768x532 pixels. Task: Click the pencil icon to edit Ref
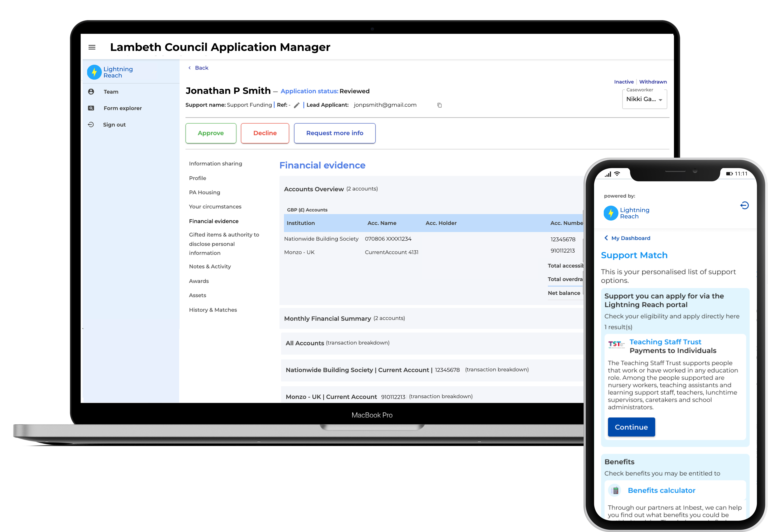point(297,105)
